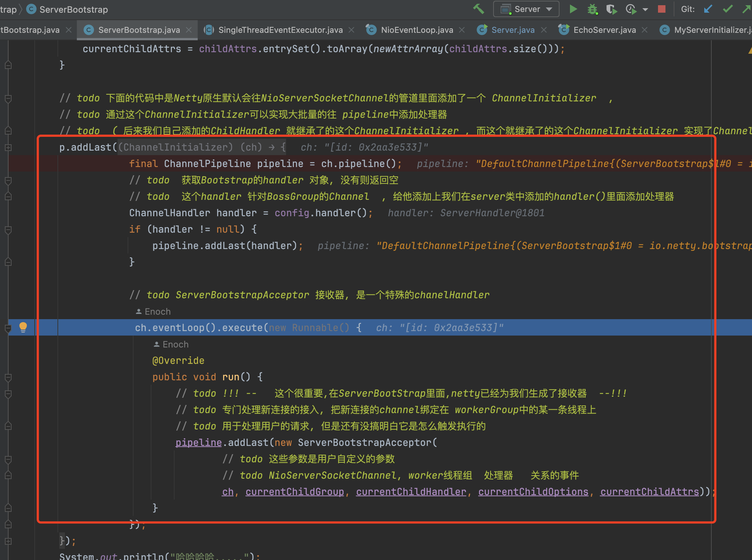The height and width of the screenshot is (560, 752).
Task: Click pipeline.addLast(handler) statement
Action: click(228, 246)
